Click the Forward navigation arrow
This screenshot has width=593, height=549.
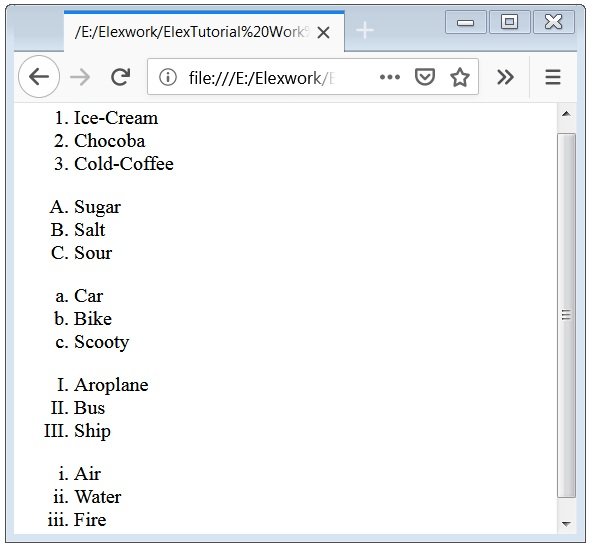(x=80, y=77)
